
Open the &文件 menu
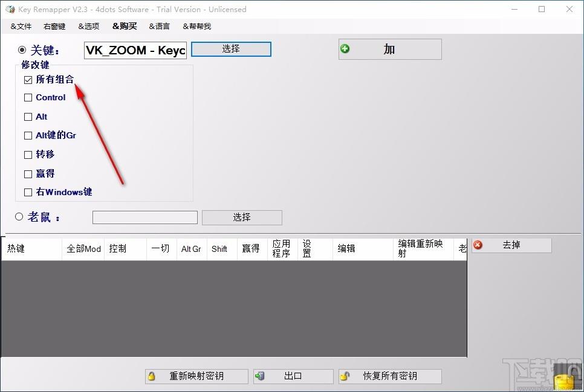click(x=21, y=27)
